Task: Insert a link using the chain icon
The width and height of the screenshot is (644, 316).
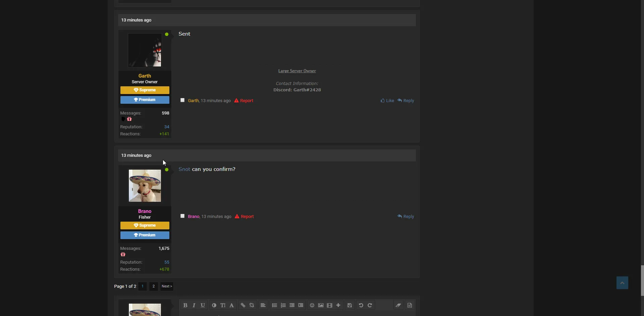Action: [243, 305]
